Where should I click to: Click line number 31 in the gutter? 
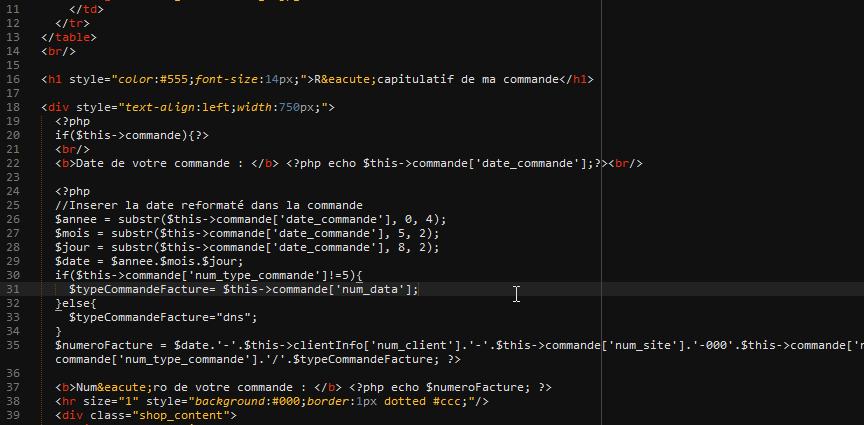(x=13, y=289)
